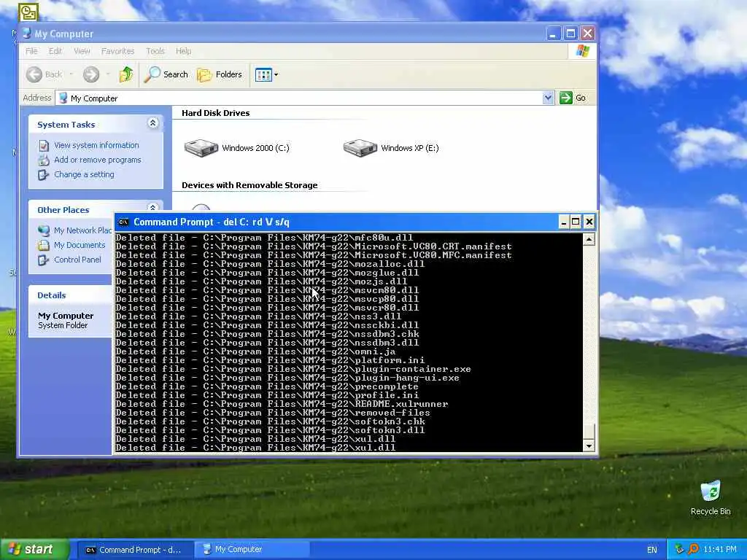Click Add or remove programs link
This screenshot has width=747, height=560.
98,160
